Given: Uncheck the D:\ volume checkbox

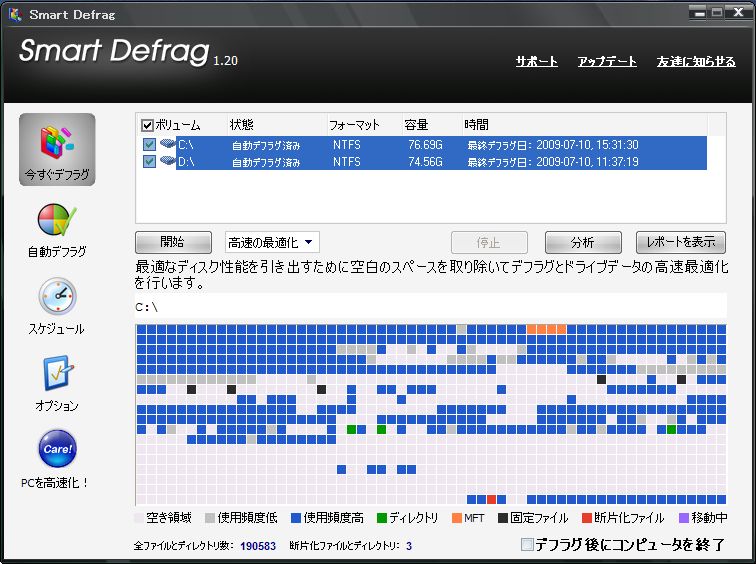Looking at the screenshot, I should [x=148, y=161].
